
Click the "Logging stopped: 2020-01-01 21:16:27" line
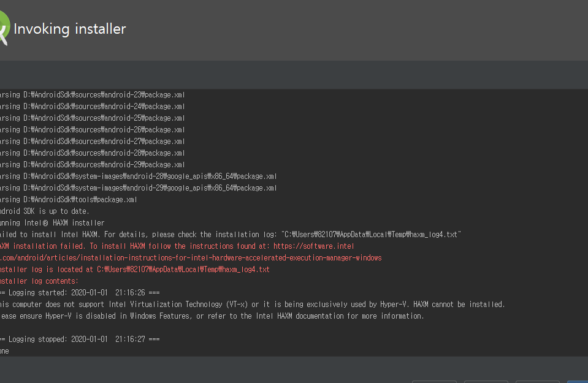coord(80,339)
